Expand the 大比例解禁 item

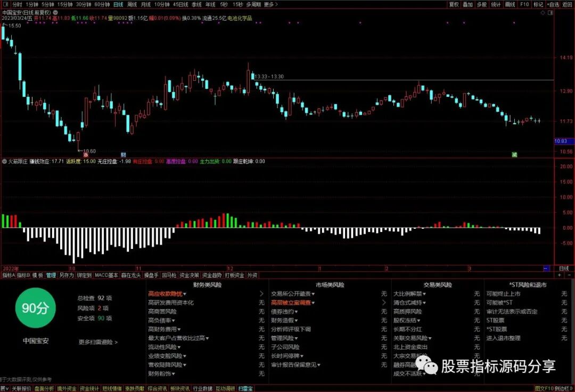(x=409, y=294)
